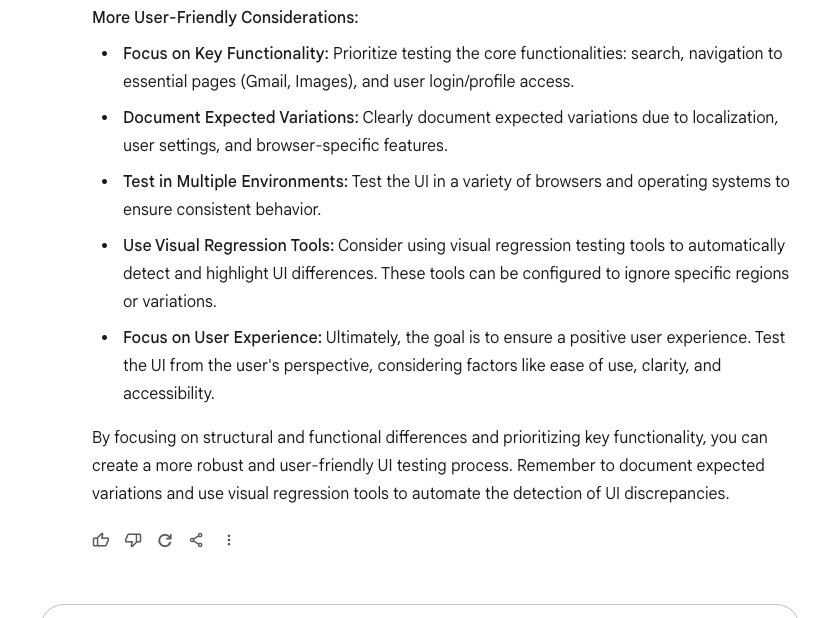The image size is (815, 618).
Task: Click the word 'accessibility.' ending the last bullet
Action: click(x=168, y=393)
